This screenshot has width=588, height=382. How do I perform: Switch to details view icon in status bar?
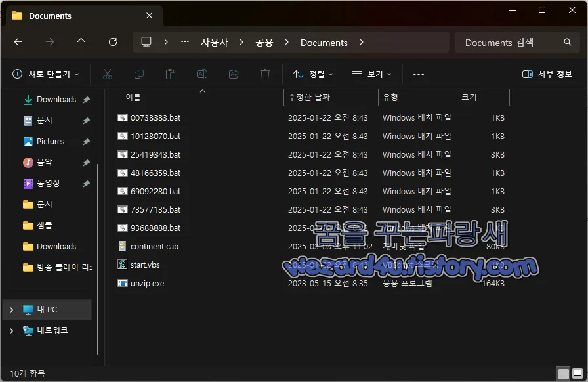pos(563,373)
